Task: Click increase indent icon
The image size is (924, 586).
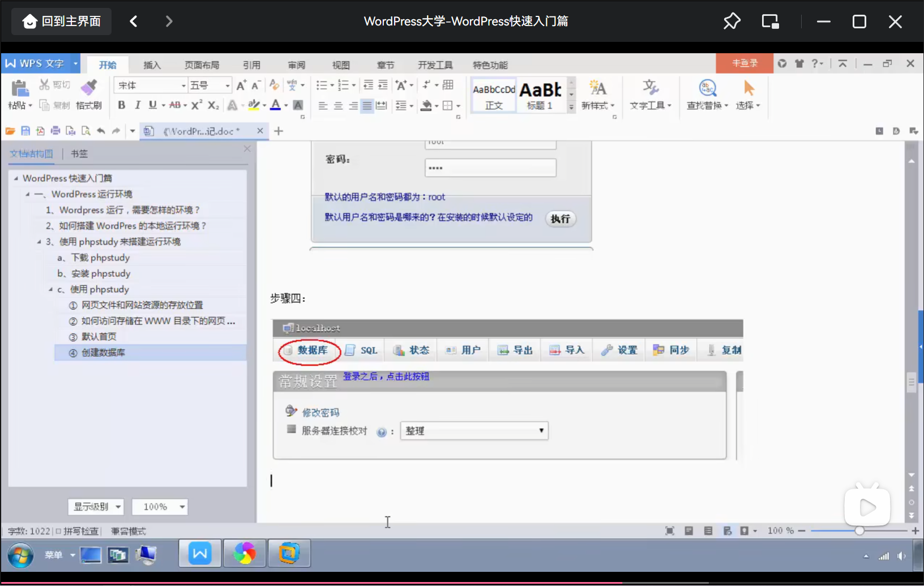Action: [383, 85]
